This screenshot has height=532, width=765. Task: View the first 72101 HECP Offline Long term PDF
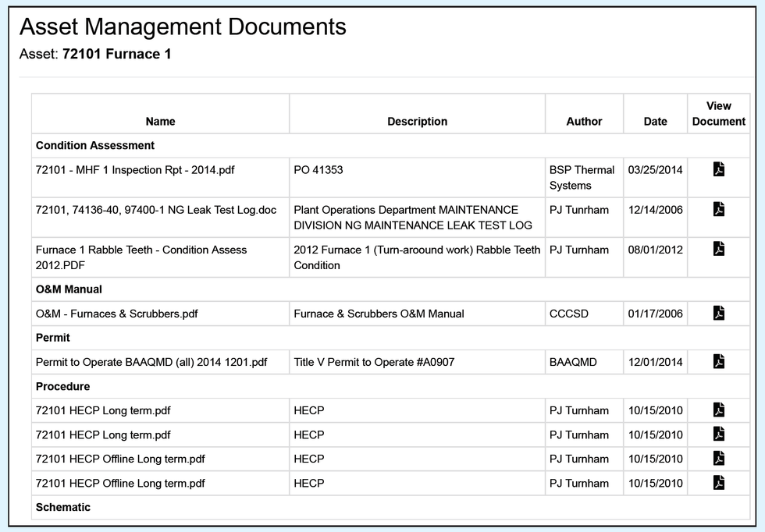coord(719,459)
